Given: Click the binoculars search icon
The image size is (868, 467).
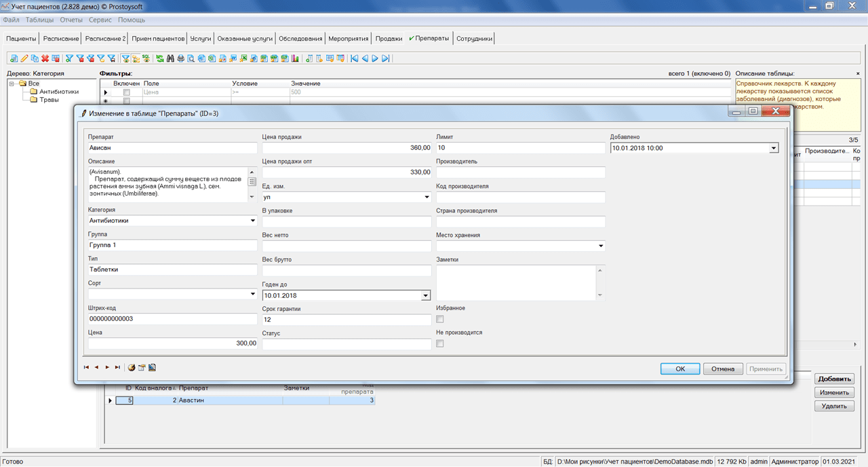Looking at the screenshot, I should coord(170,58).
